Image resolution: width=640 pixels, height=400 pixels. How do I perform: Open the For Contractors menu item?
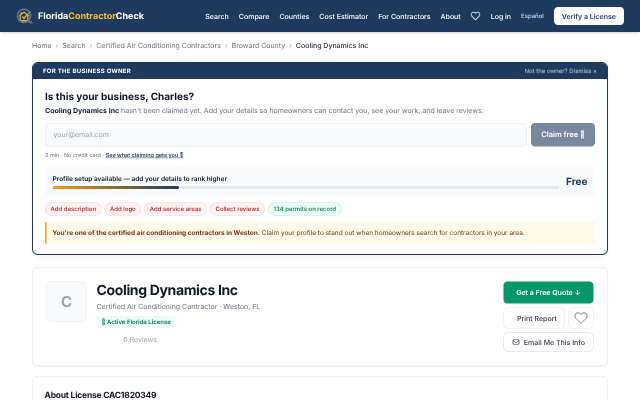404,16
